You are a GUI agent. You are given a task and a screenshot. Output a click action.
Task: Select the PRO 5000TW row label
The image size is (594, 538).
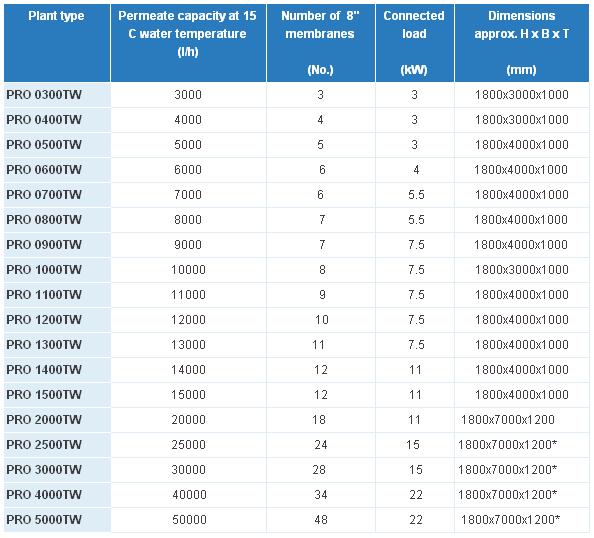(x=44, y=520)
